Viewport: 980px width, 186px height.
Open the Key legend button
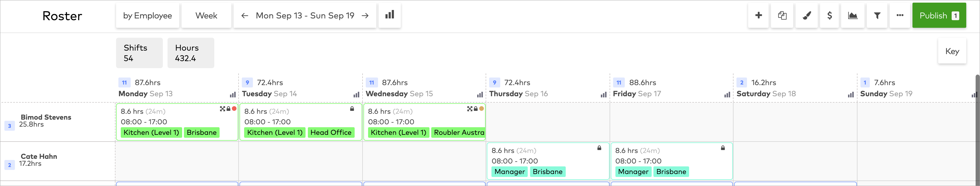click(x=952, y=51)
